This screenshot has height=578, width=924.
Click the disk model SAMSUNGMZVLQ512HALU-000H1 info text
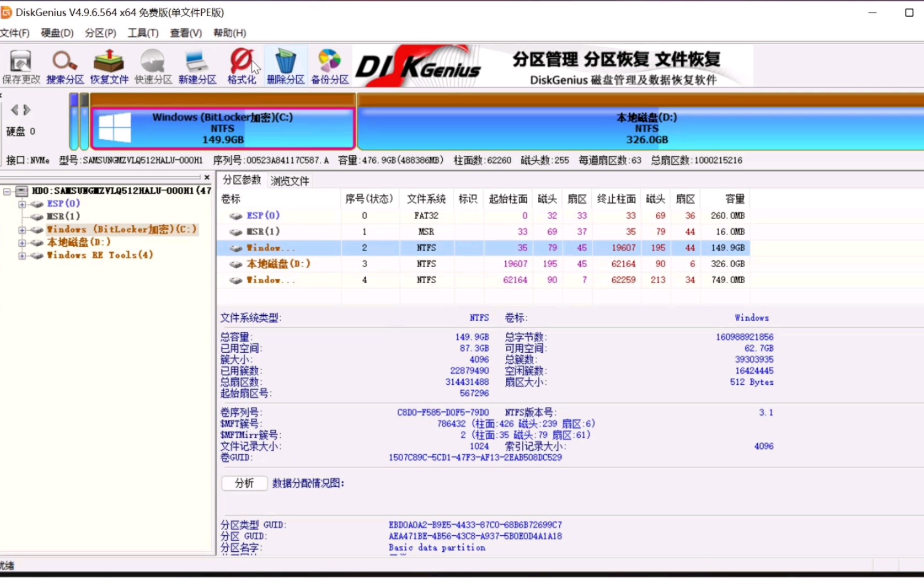(x=131, y=161)
